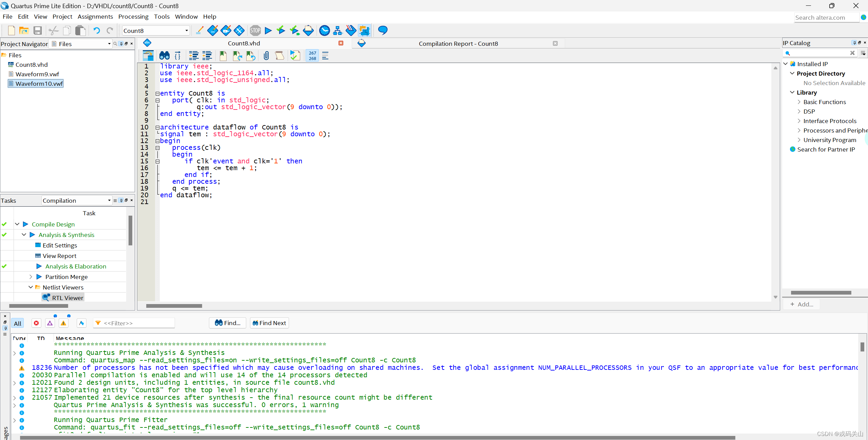Collapse Basic Functions in IP Catalog
Viewport: 868px width, 440px height.
[x=798, y=102]
